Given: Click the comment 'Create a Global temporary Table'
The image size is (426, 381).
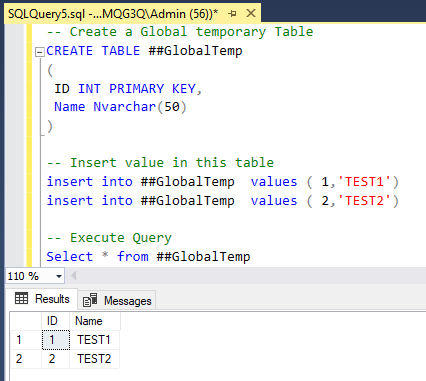Looking at the screenshot, I should click(x=180, y=32).
